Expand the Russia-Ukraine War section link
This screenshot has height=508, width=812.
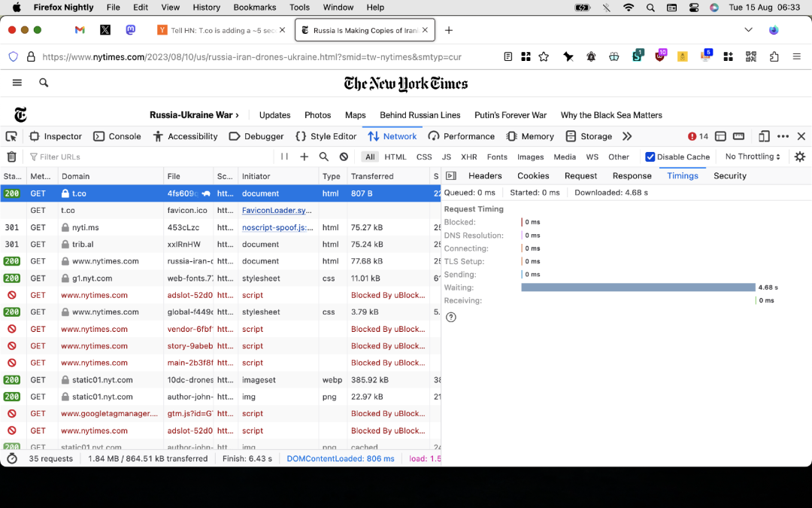pyautogui.click(x=194, y=115)
